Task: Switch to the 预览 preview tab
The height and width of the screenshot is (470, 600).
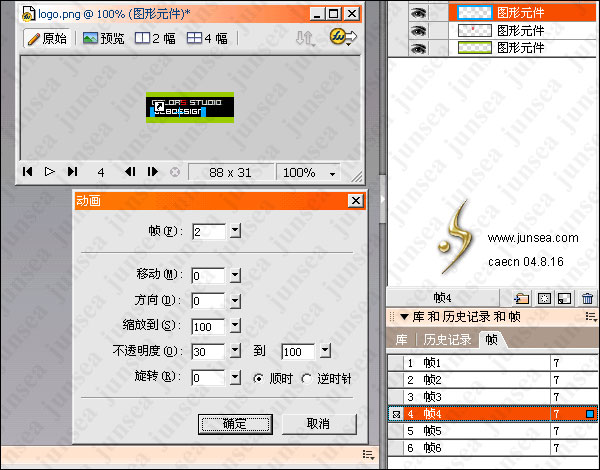Action: (104, 38)
